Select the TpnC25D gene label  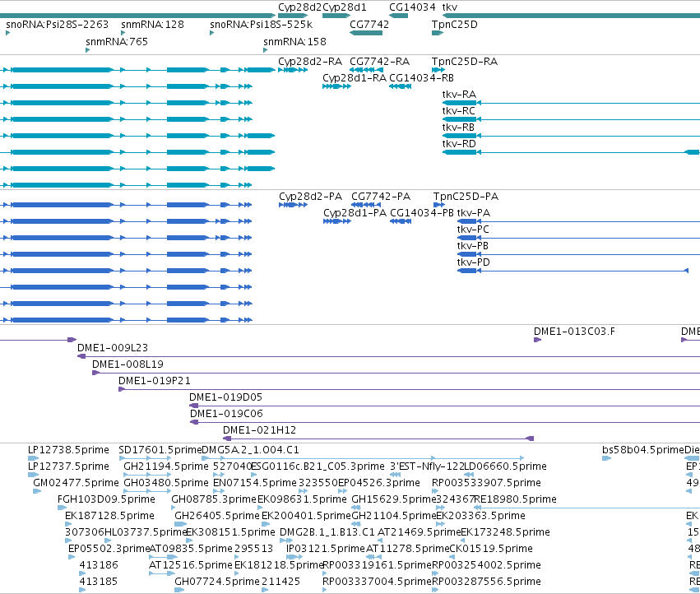pyautogui.click(x=454, y=24)
